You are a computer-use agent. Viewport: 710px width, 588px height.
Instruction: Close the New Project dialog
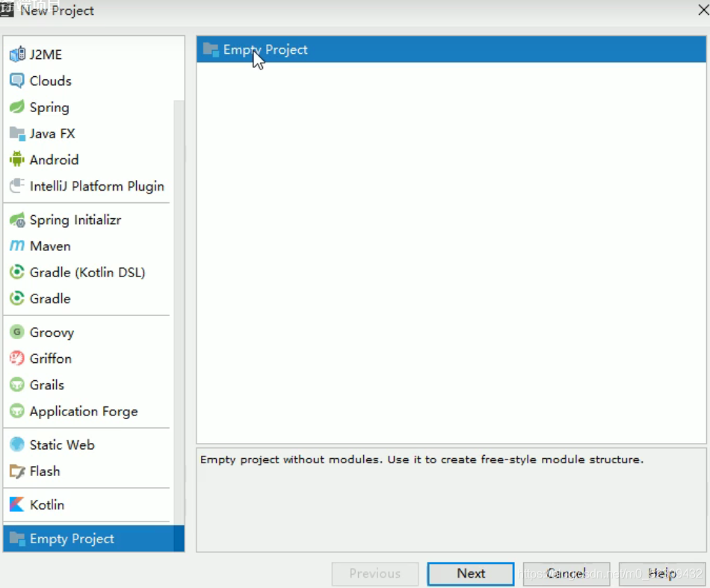(703, 10)
